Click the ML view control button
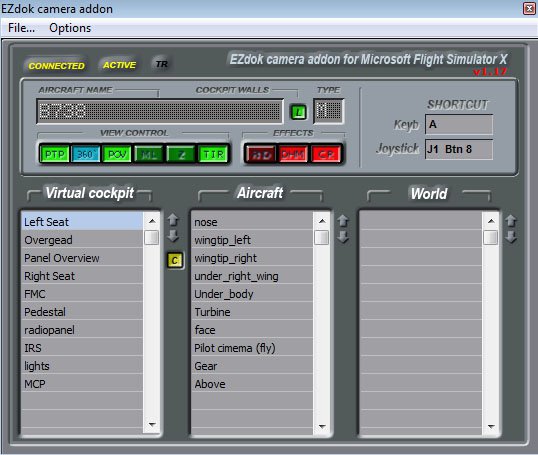The height and width of the screenshot is (455, 538). point(149,154)
